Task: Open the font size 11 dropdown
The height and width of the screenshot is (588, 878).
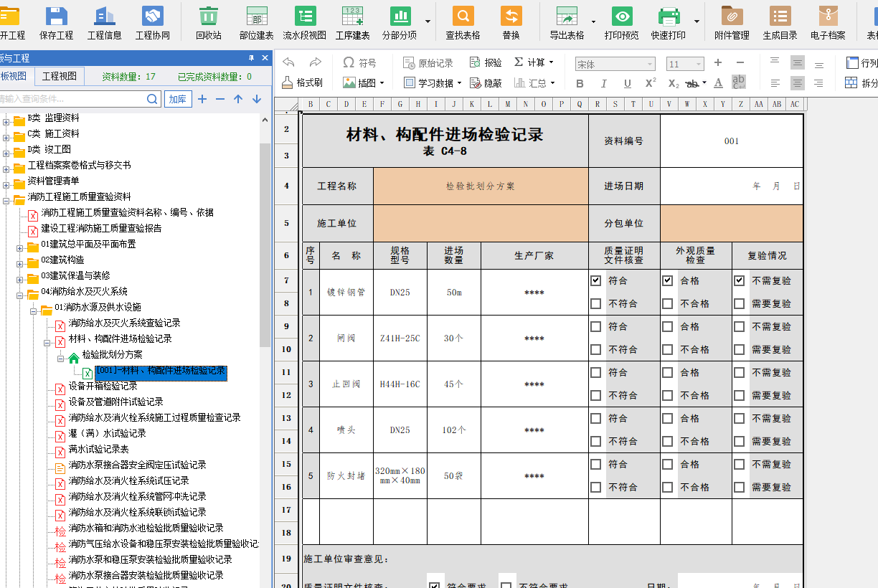Action: (x=699, y=65)
